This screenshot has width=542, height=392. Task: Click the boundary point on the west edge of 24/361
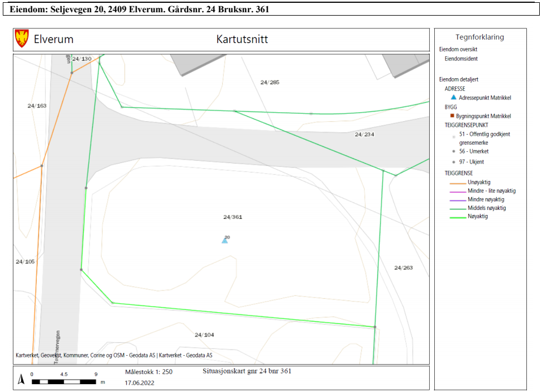(86, 188)
